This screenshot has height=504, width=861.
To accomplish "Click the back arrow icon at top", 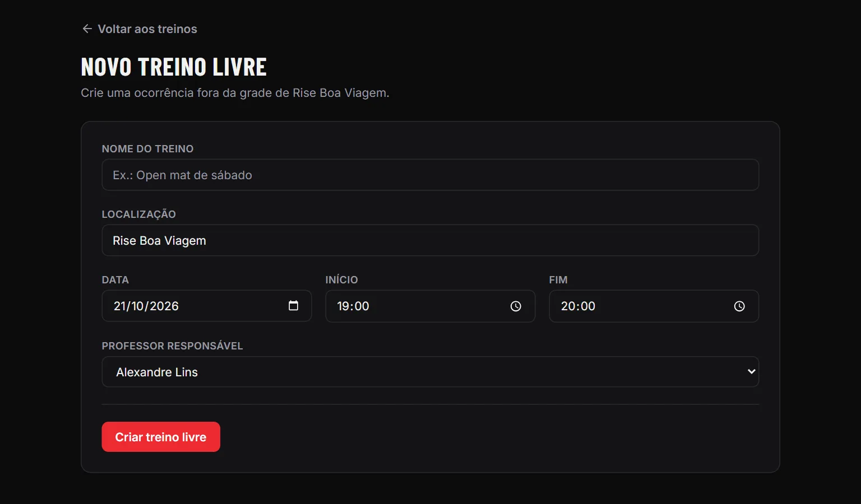I will [x=87, y=29].
